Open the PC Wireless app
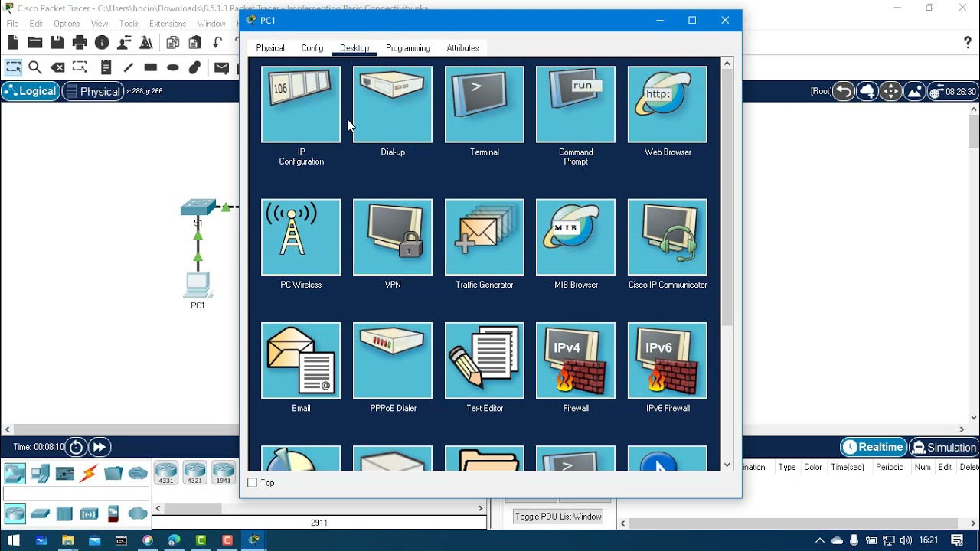The height and width of the screenshot is (551, 980). click(301, 237)
